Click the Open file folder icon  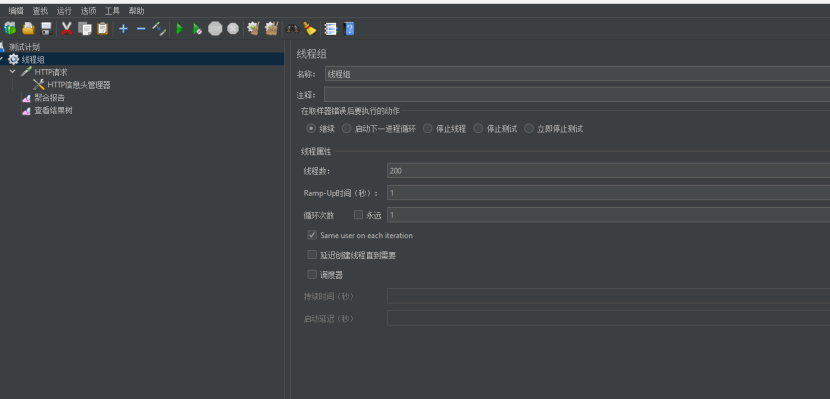coord(28,29)
